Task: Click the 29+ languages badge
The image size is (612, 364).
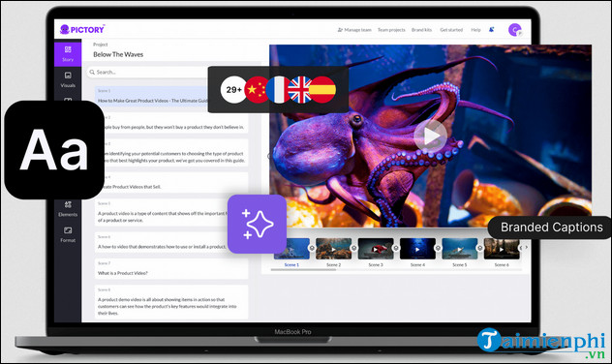Action: (x=233, y=90)
